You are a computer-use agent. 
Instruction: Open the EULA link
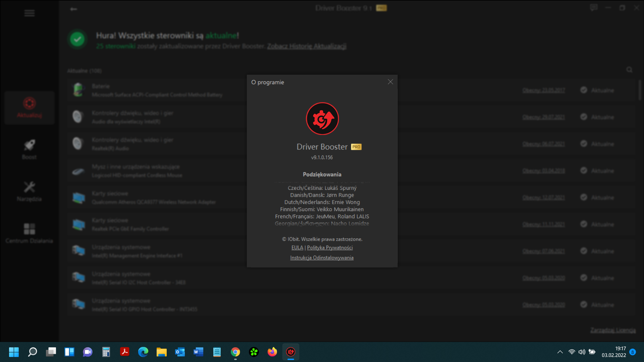[297, 248]
